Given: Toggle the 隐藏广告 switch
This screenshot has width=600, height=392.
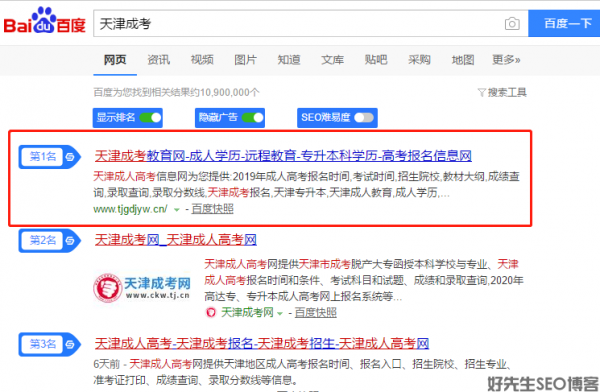Looking at the screenshot, I should (x=253, y=118).
